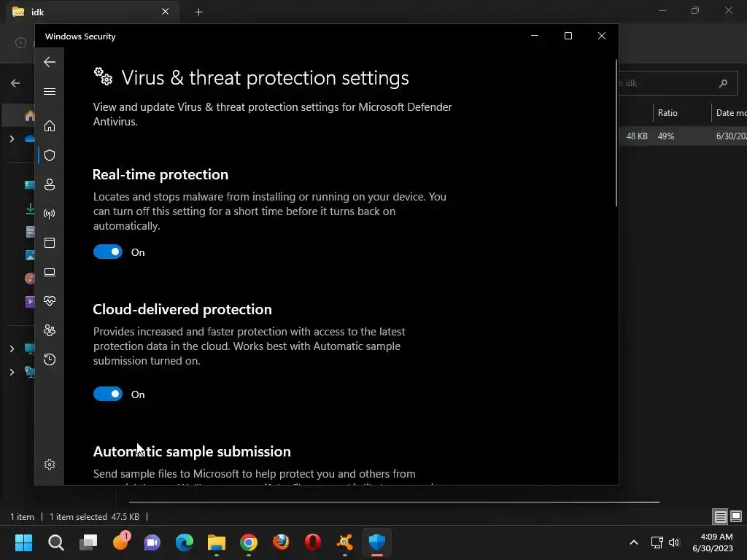The width and height of the screenshot is (747, 560).
Task: Launch Opera from the taskbar
Action: [x=313, y=542]
